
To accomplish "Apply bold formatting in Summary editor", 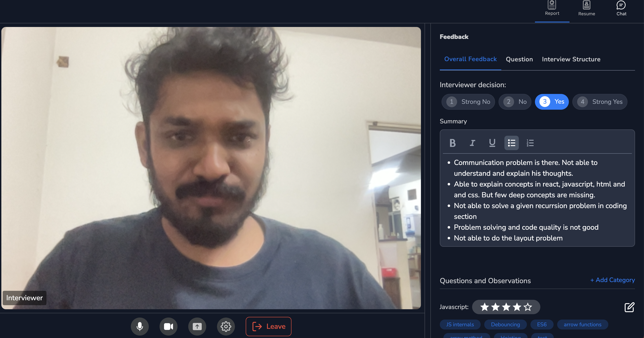I will point(452,143).
